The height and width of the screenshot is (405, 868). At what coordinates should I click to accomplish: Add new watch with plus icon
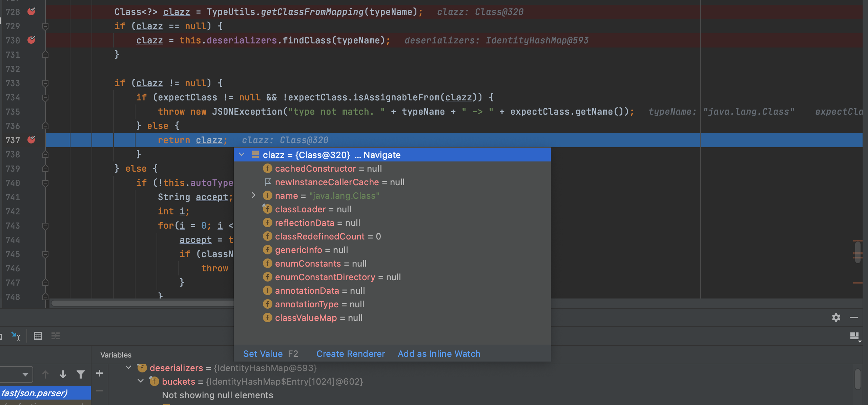click(100, 373)
